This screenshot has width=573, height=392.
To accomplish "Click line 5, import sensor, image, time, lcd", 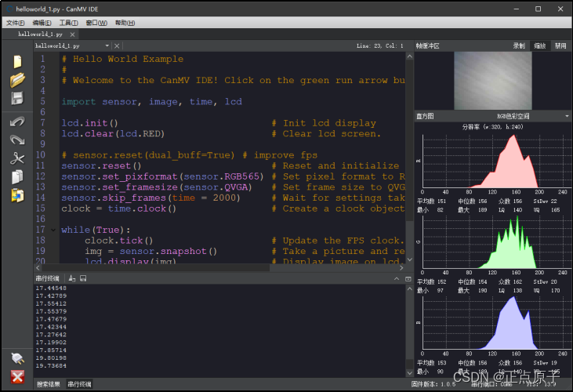I will coord(151,102).
